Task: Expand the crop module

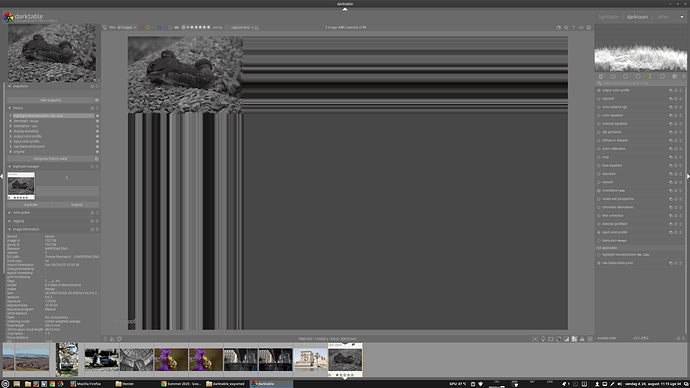Action: pos(606,157)
